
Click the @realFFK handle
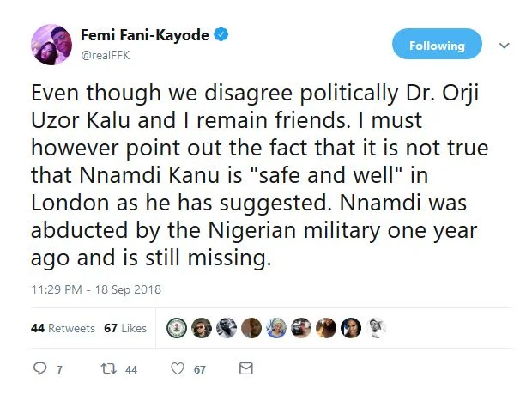pos(108,54)
